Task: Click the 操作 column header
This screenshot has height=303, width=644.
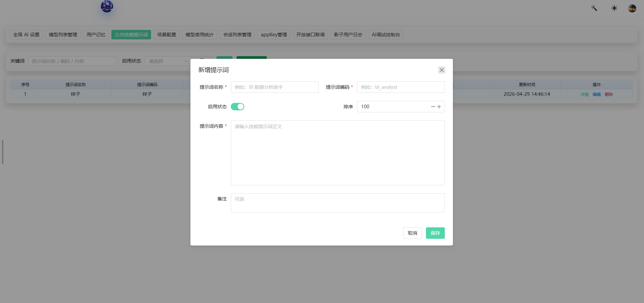Action: pos(597,85)
